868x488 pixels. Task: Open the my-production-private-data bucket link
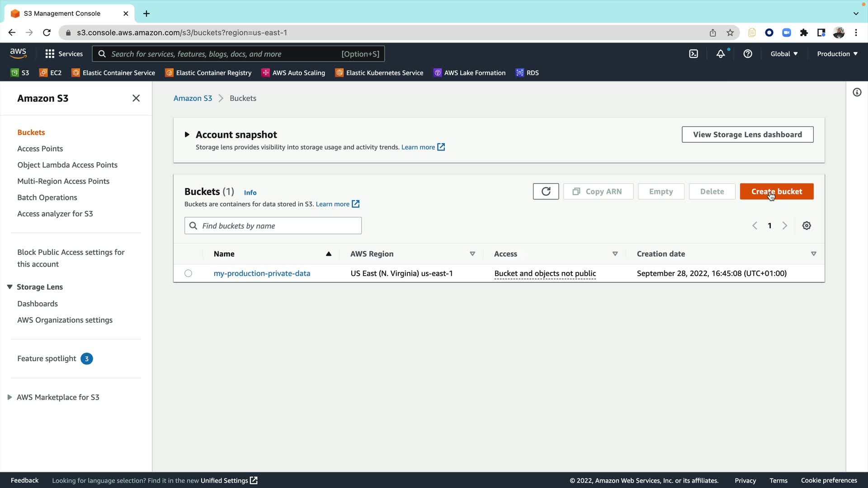pyautogui.click(x=262, y=273)
